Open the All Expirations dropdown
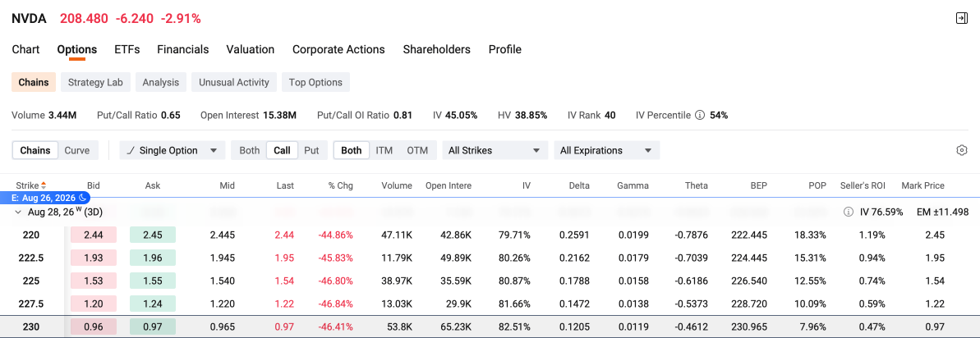 607,150
